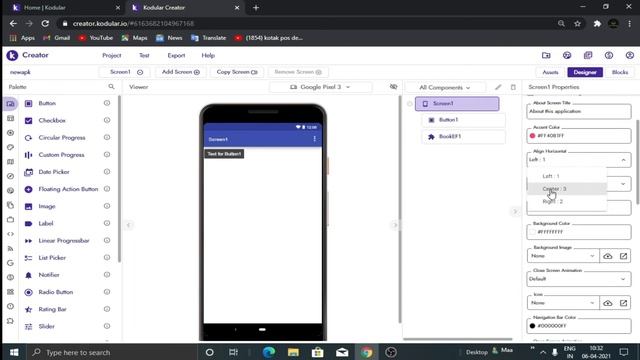Choose Right : 2 alignment option
640x360 pixels.
567,201
